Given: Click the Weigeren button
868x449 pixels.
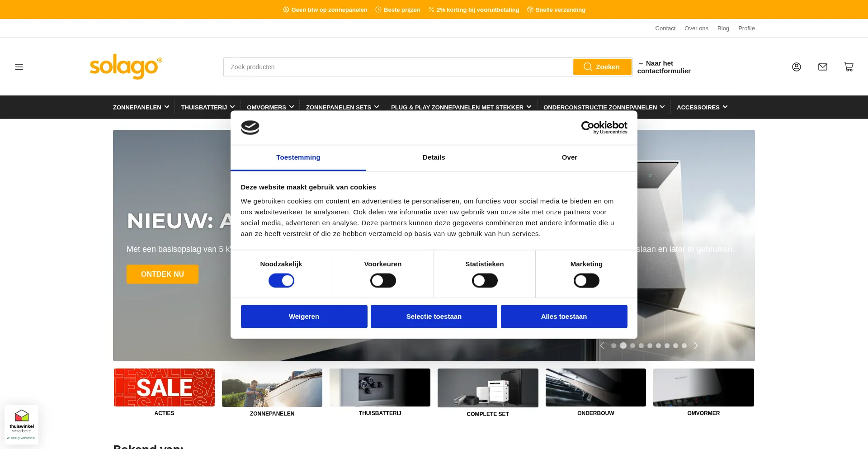Looking at the screenshot, I should pyautogui.click(x=304, y=317).
